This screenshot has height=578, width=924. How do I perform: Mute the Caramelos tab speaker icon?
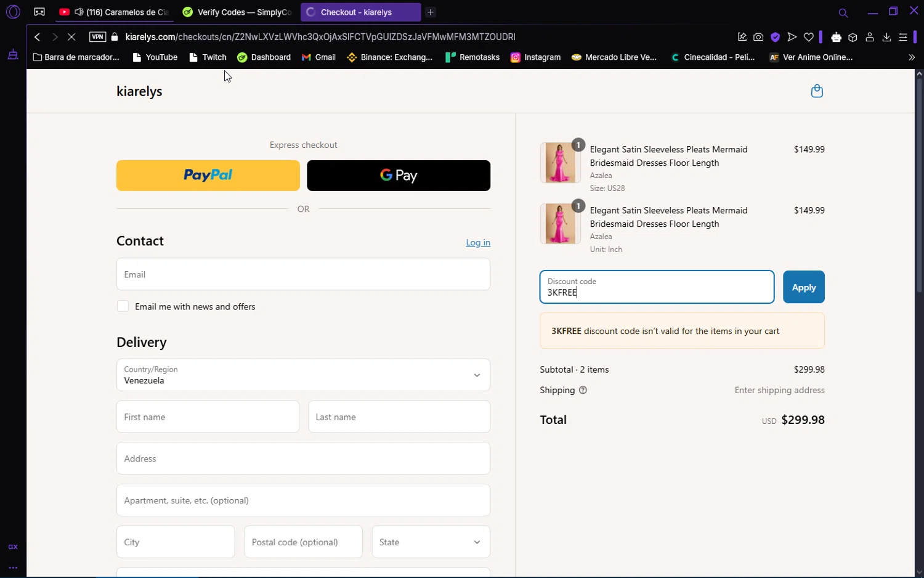(x=79, y=12)
